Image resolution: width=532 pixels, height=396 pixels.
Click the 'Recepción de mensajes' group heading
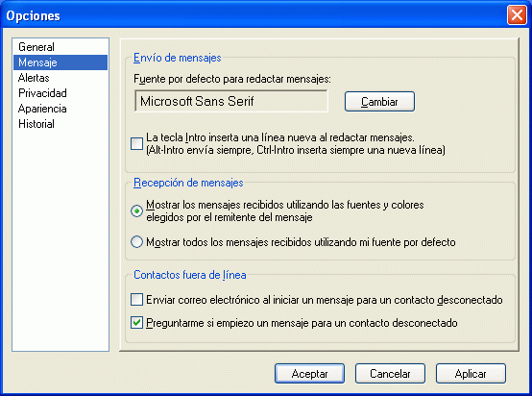pyautogui.click(x=188, y=183)
